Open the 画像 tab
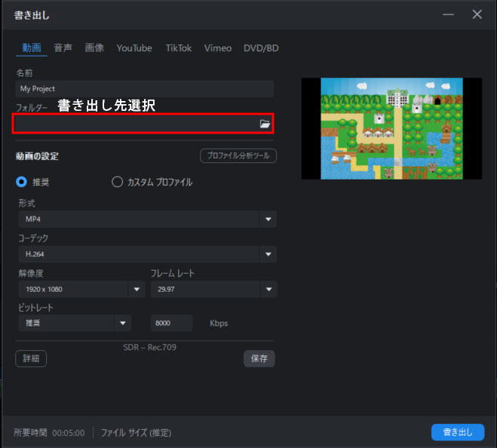The width and height of the screenshot is (497, 448). 94,48
